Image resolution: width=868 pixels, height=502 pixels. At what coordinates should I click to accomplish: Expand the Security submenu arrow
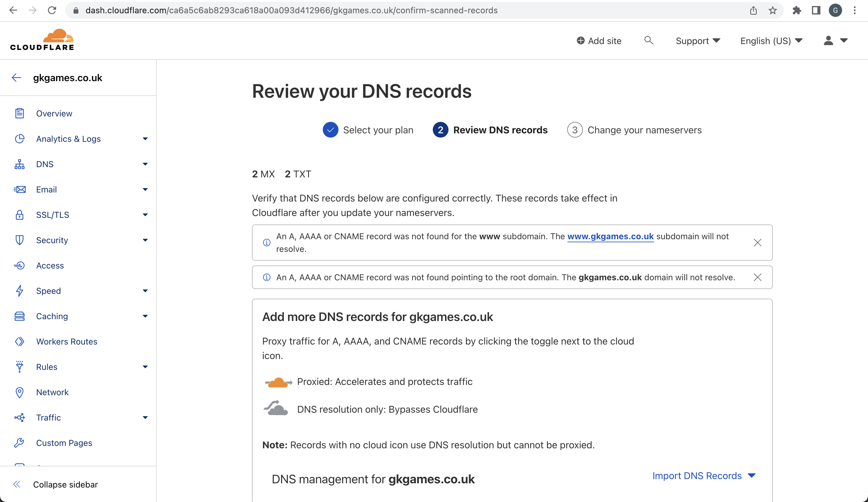click(x=145, y=240)
